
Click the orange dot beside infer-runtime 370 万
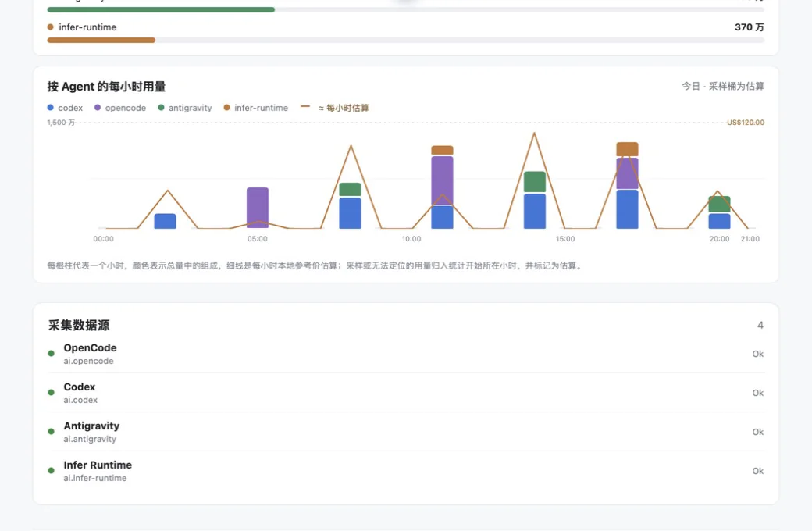50,27
